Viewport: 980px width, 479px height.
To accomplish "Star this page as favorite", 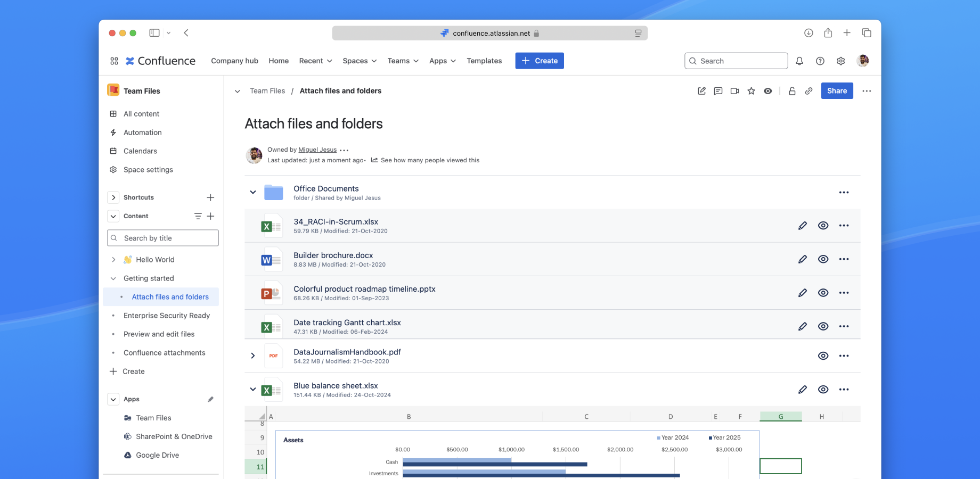I will pos(751,91).
